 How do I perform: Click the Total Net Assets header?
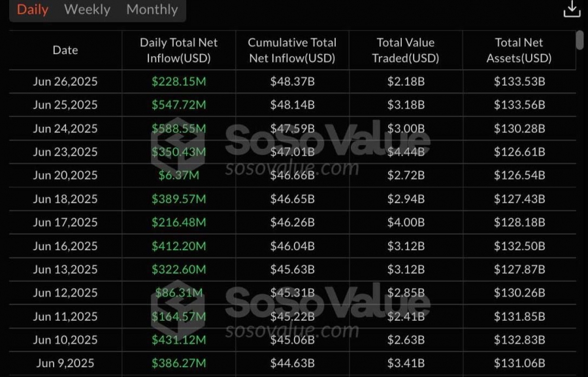(519, 50)
